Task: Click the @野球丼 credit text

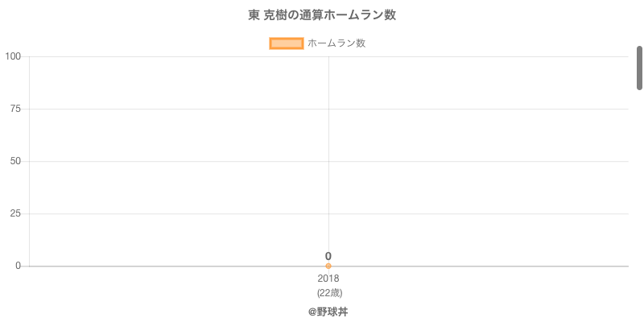Action: tap(328, 312)
